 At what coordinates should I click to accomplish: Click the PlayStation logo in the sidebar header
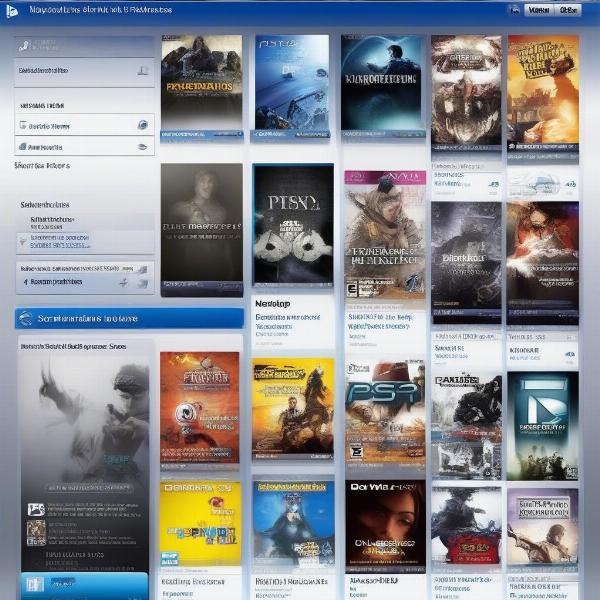(24, 46)
